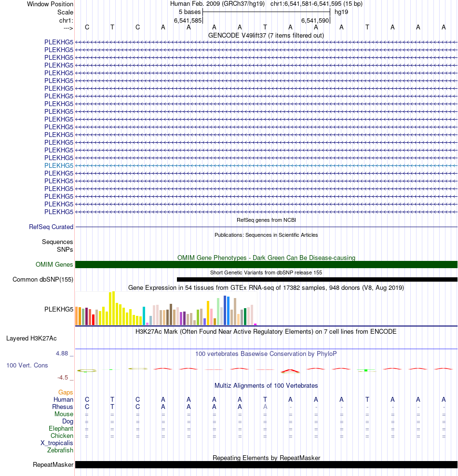Viewport: 458px width, 476px height.
Task: Click the faded gray A in Rhesus row
Action: 265,407
